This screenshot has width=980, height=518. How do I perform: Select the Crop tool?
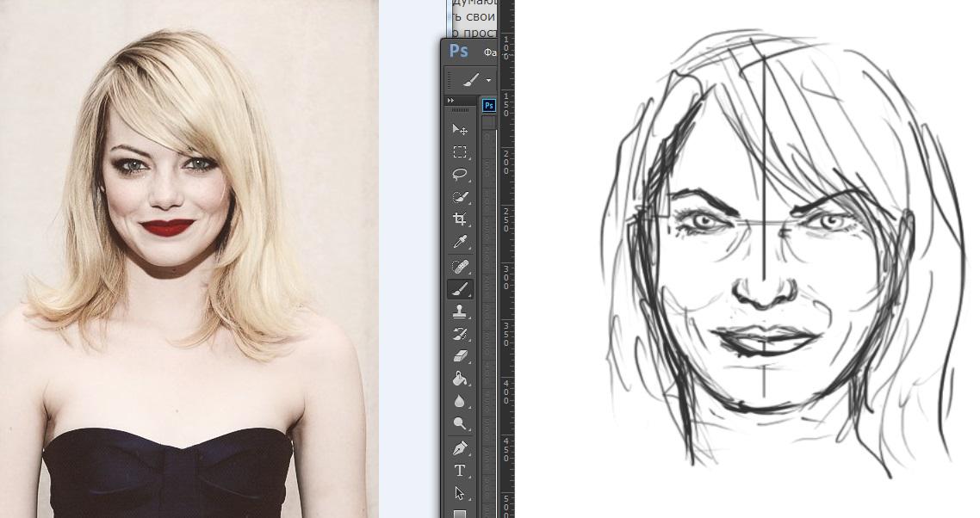460,219
